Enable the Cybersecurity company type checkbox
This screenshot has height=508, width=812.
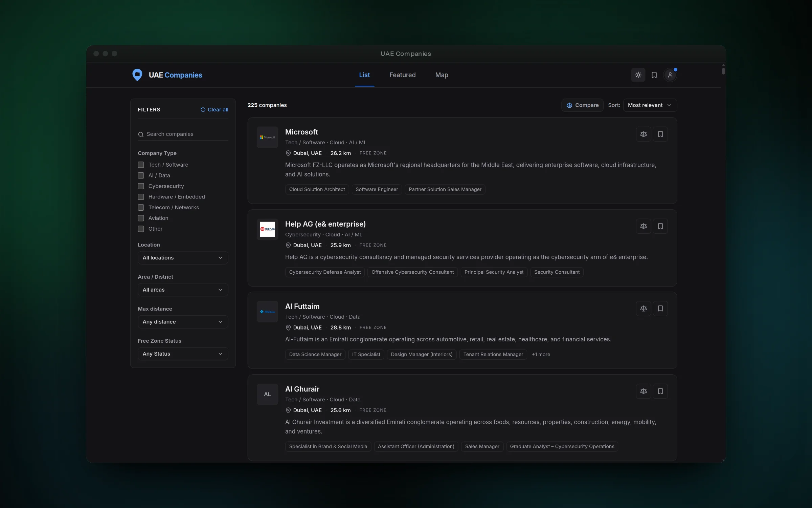click(x=141, y=186)
